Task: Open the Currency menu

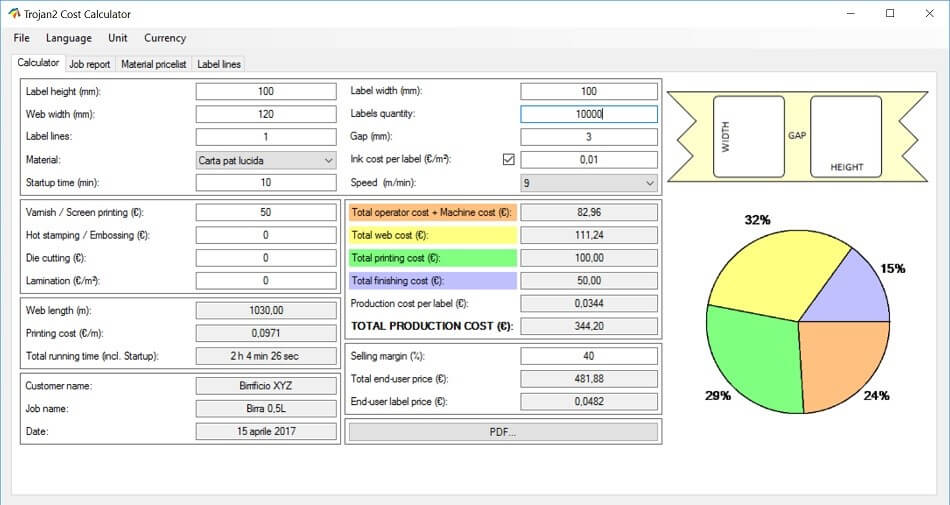Action: click(x=165, y=38)
